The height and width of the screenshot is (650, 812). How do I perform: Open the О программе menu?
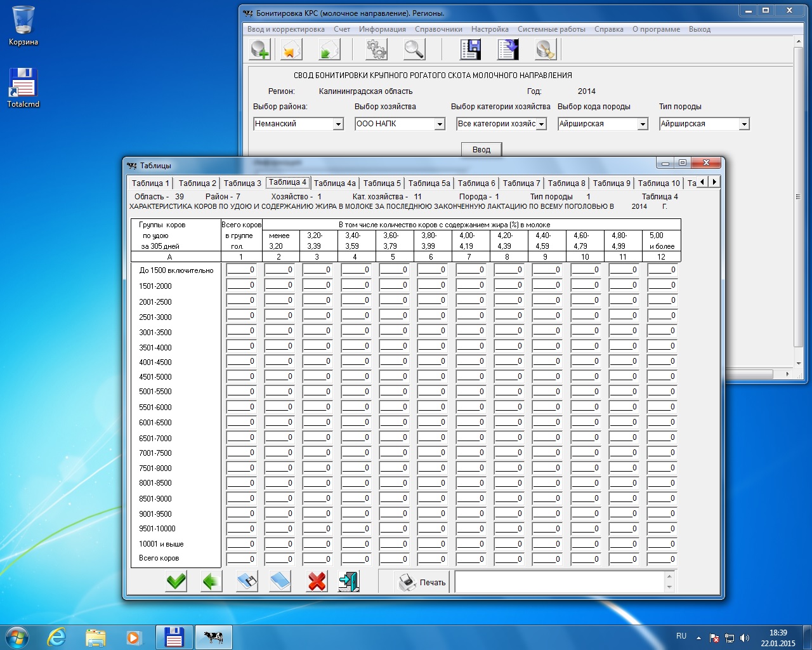(656, 29)
